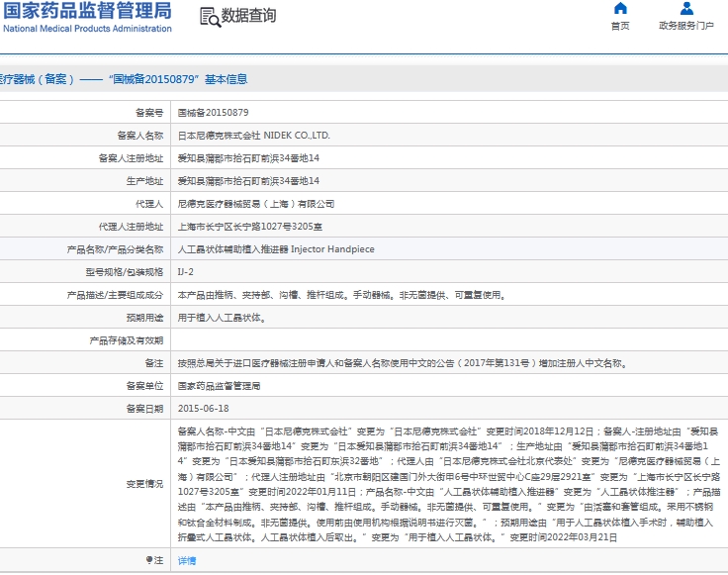Click the 生产地址 row label

point(144,181)
